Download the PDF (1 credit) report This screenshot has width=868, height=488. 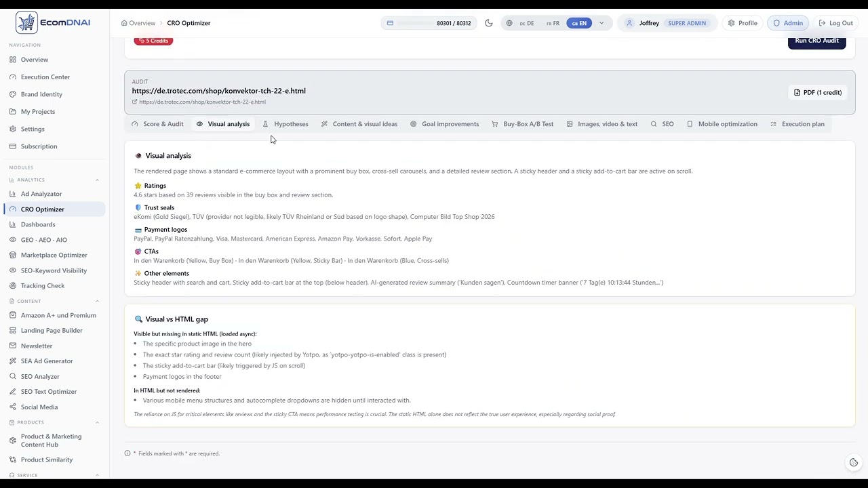[x=817, y=93]
